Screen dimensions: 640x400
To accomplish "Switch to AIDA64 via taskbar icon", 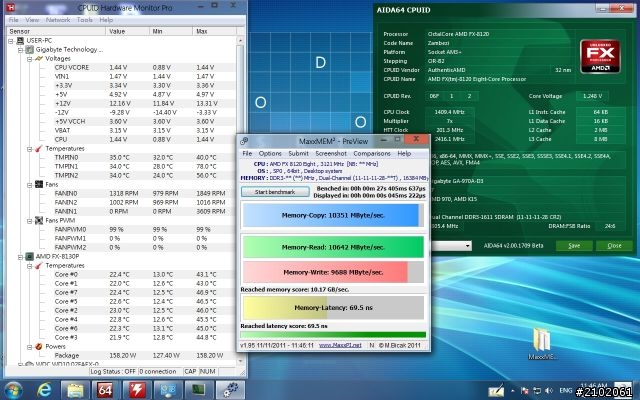I will (x=105, y=390).
